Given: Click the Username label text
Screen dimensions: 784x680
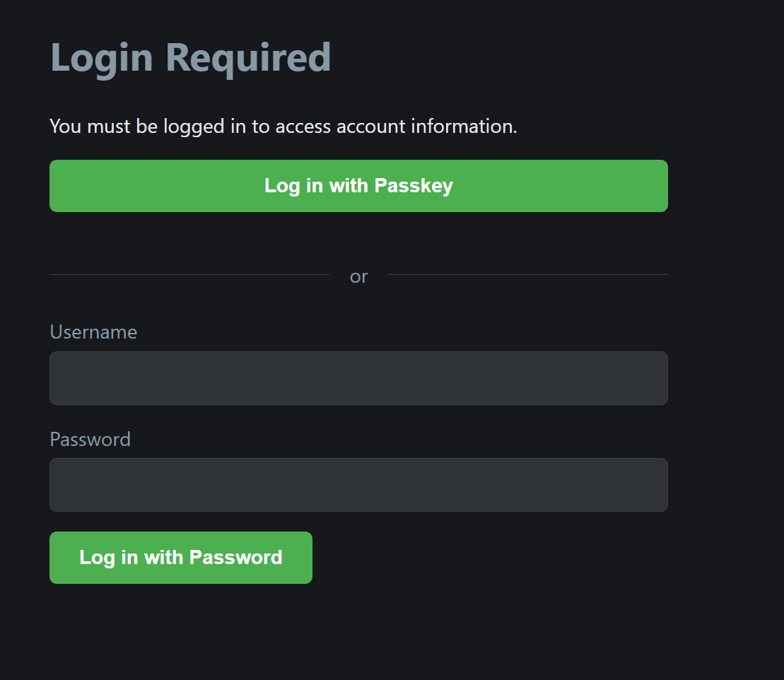Looking at the screenshot, I should [93, 332].
